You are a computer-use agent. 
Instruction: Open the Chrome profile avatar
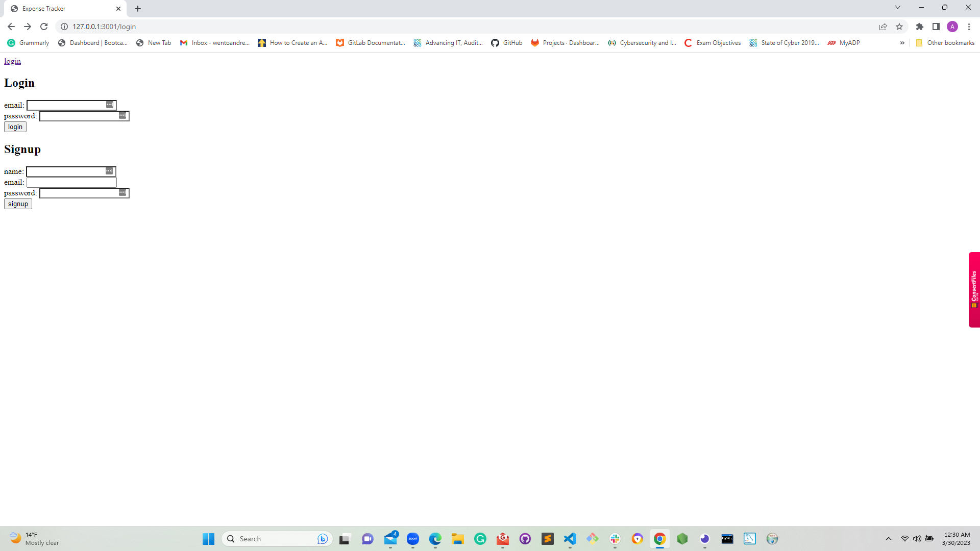point(952,27)
